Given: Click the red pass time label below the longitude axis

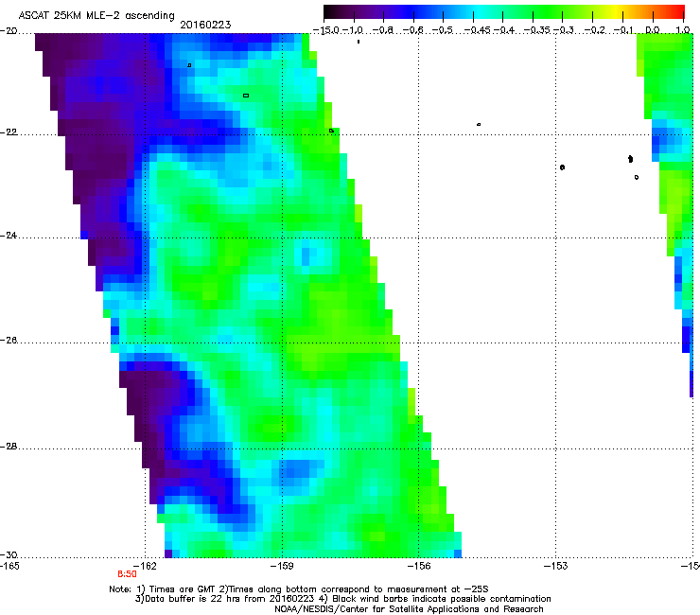Looking at the screenshot, I should pos(128,574).
